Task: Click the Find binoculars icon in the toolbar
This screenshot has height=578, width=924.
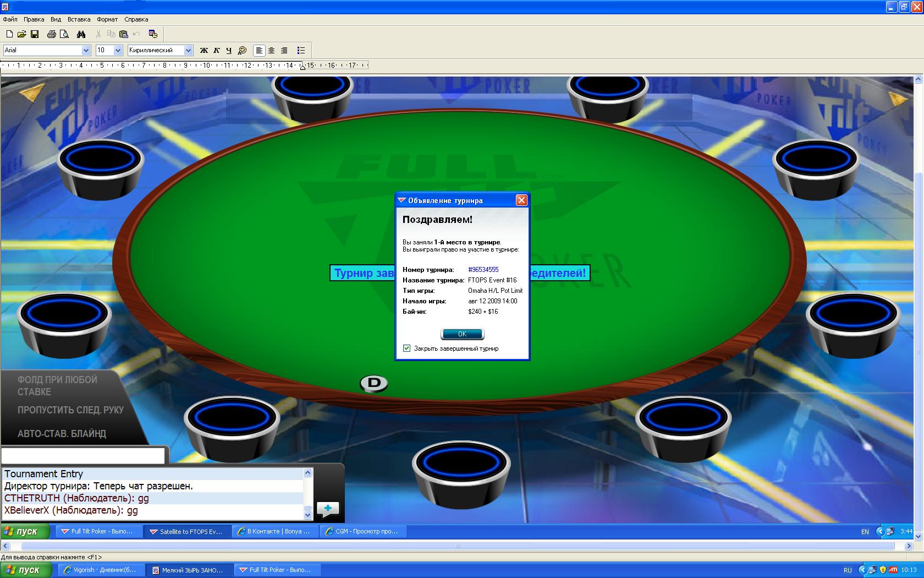Action: click(x=81, y=34)
